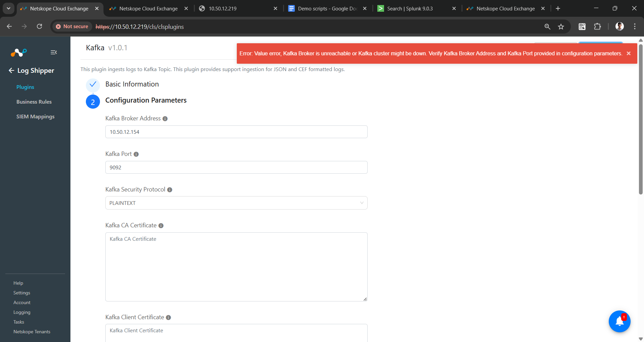Click the scrollbar down arrow

coord(641,339)
